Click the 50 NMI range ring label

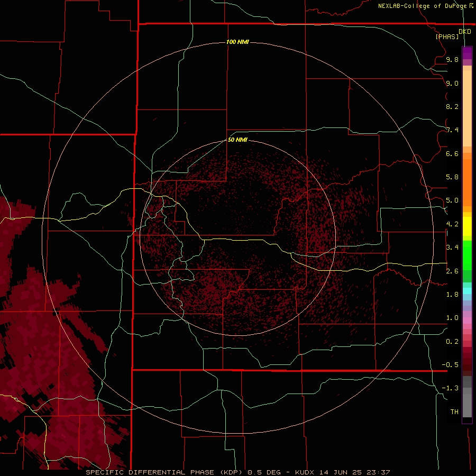237,140
